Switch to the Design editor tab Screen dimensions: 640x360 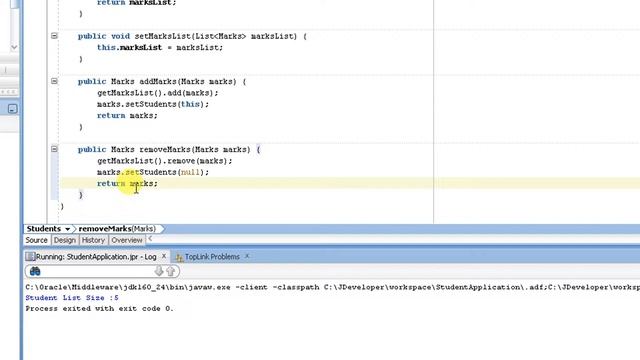(x=64, y=240)
